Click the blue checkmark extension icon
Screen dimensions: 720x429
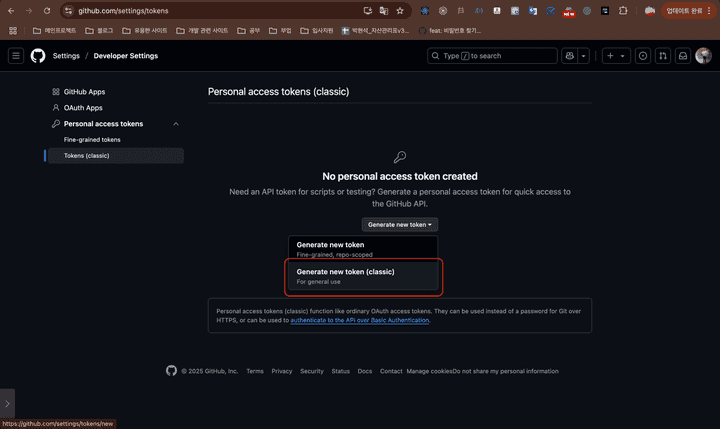pos(551,11)
